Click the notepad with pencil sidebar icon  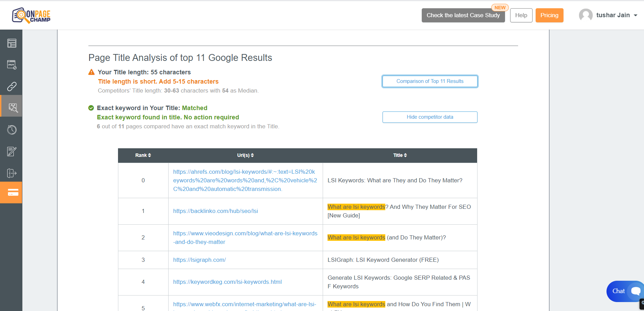click(x=12, y=151)
